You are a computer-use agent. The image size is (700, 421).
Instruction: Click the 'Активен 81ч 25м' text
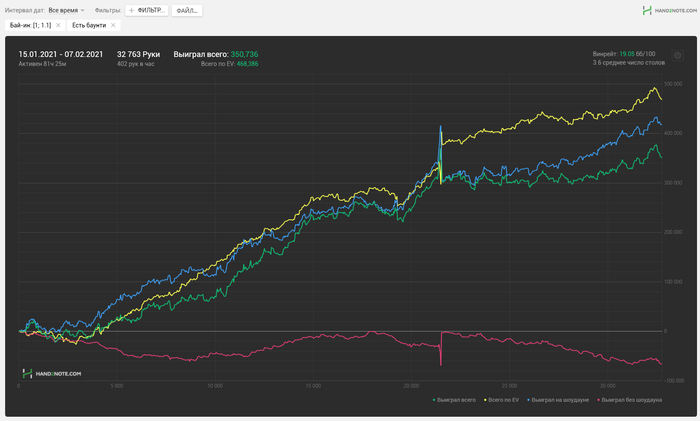click(42, 64)
